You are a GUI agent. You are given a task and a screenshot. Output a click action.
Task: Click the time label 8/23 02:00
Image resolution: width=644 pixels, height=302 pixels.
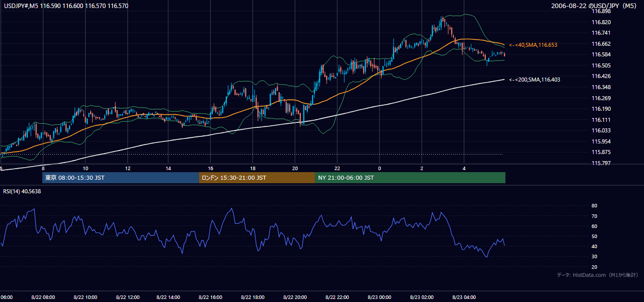421,297
